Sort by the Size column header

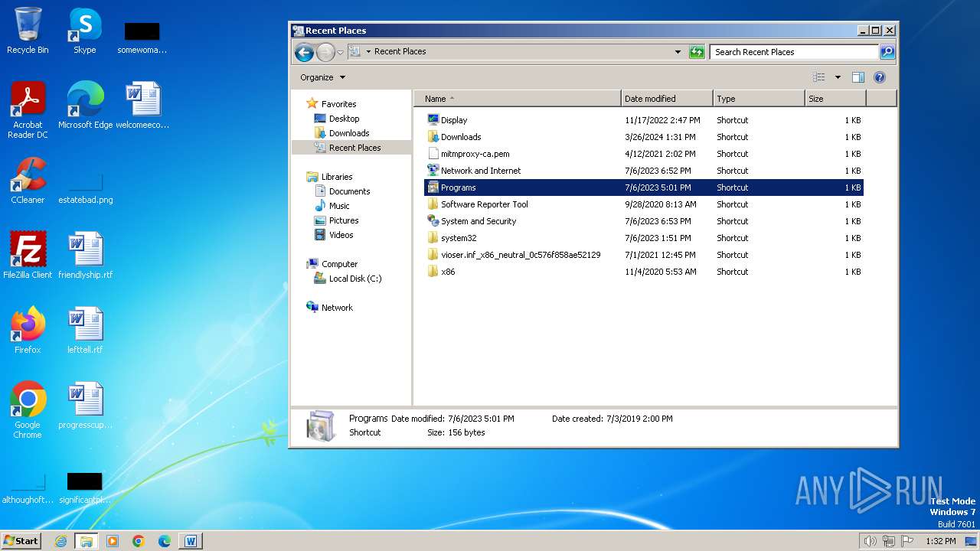coord(835,99)
